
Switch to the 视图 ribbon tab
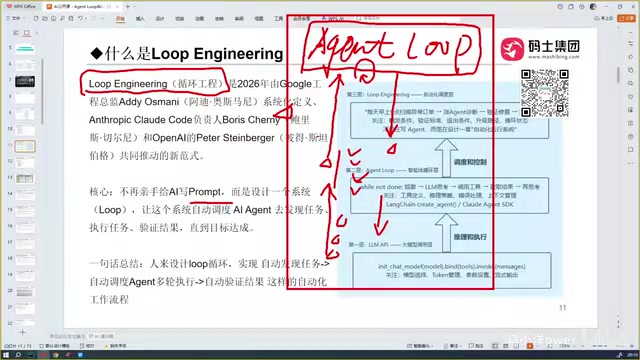(x=259, y=19)
